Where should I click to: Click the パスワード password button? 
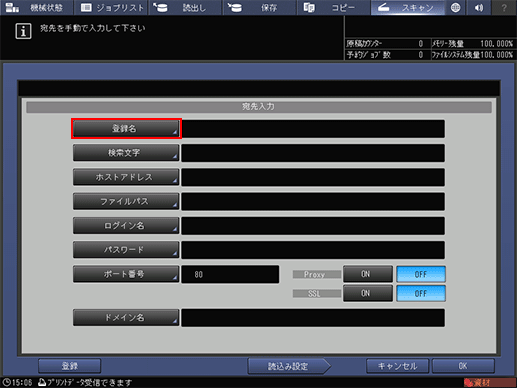point(126,250)
